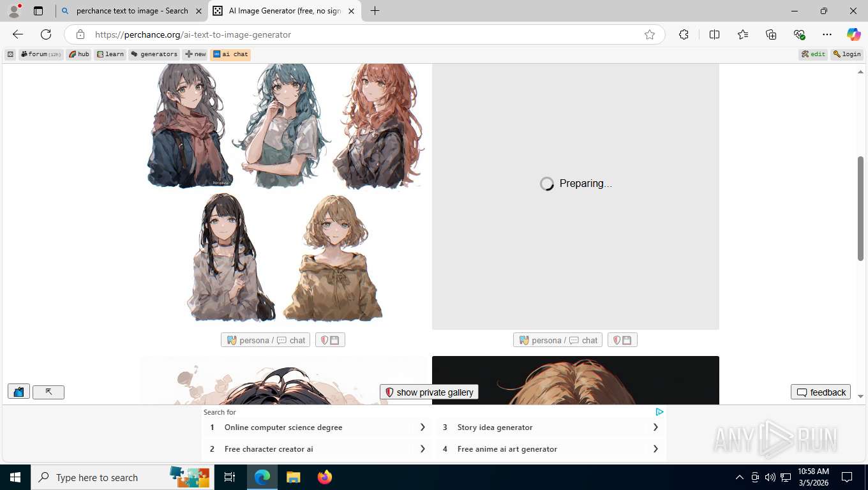
Task: Click 'persona / chat' under five girls image
Action: [266, 340]
